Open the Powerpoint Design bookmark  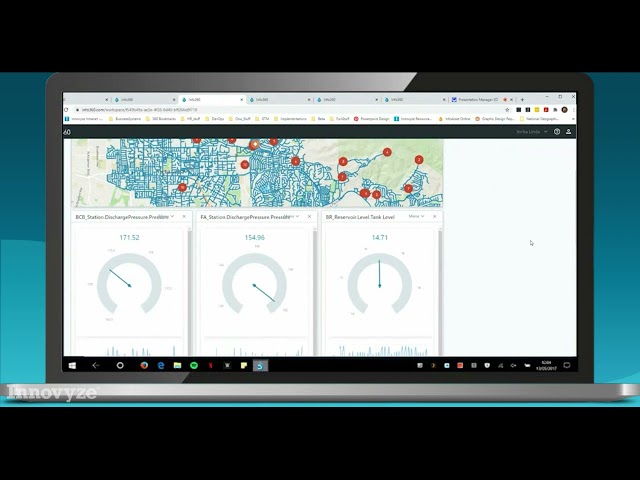371,119
